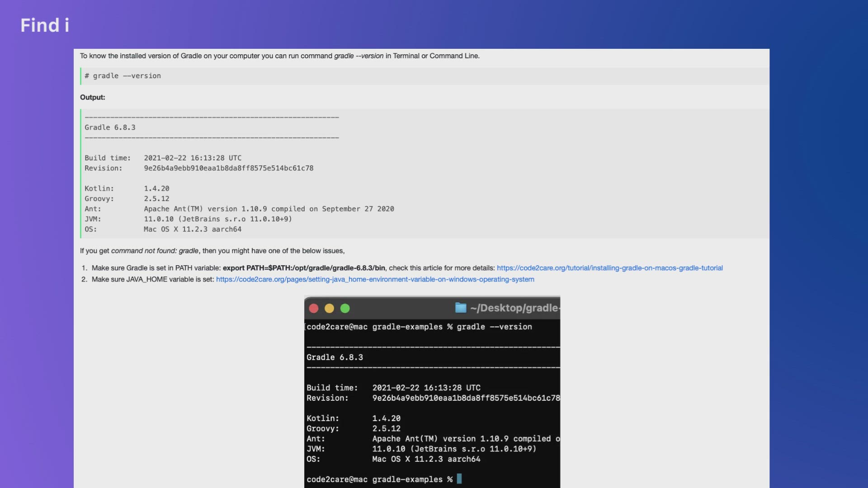The image size is (868, 488).
Task: Click italic "command not found: gradle" text
Action: pyautogui.click(x=155, y=251)
